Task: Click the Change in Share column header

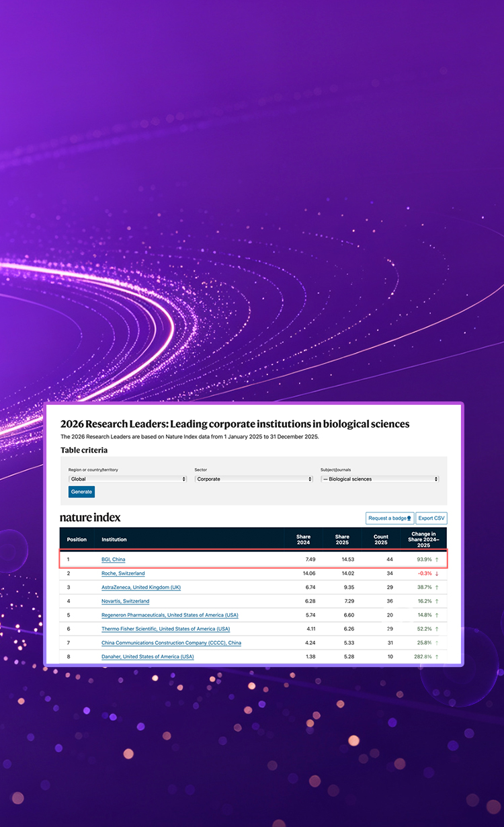Action: coord(423,539)
